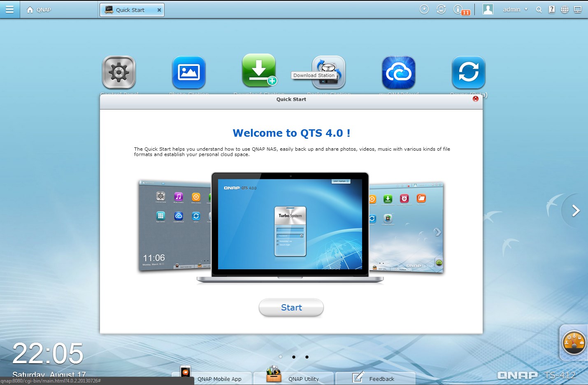Screen dimensions: 588x385
Task: Open the main menu hamburger button
Action: tap(9, 9)
